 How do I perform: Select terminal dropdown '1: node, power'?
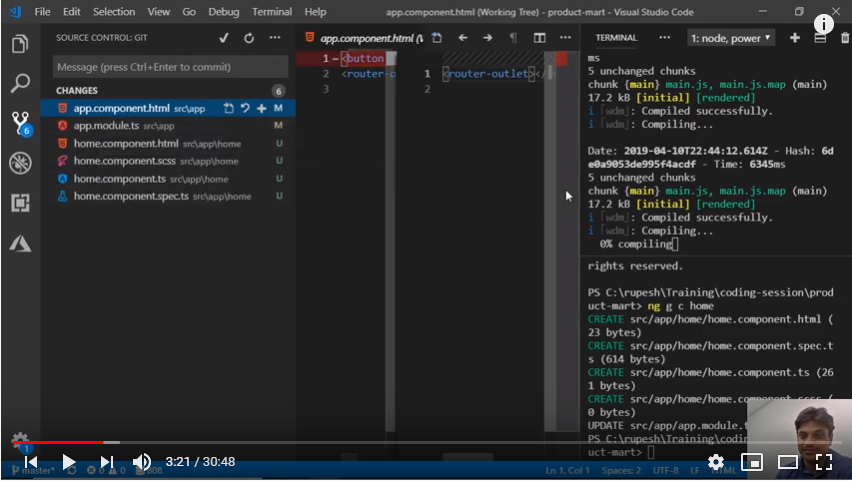(730, 38)
